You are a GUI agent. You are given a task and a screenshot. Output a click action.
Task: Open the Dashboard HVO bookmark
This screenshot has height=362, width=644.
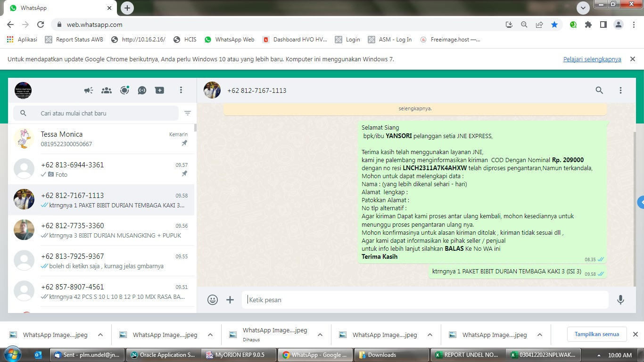pos(295,40)
